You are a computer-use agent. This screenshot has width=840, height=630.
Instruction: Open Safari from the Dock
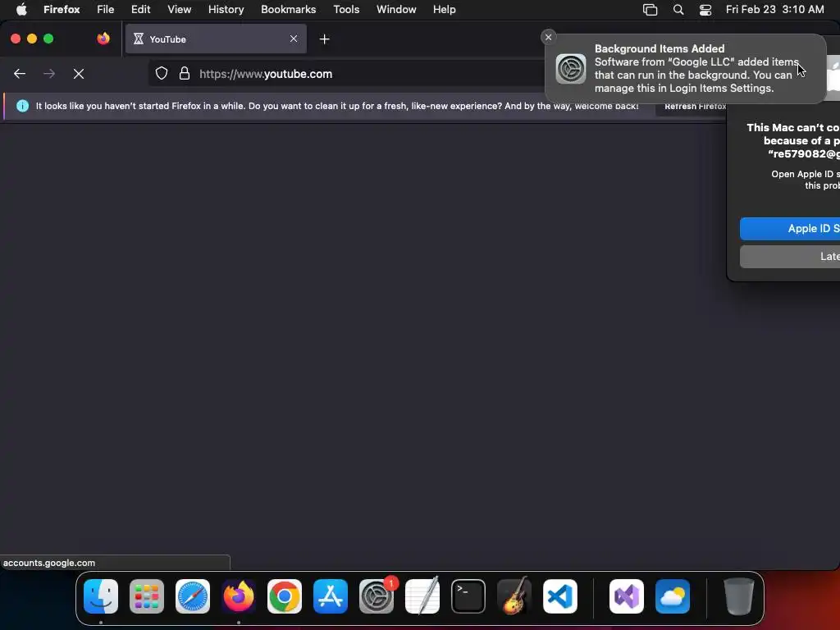(193, 596)
